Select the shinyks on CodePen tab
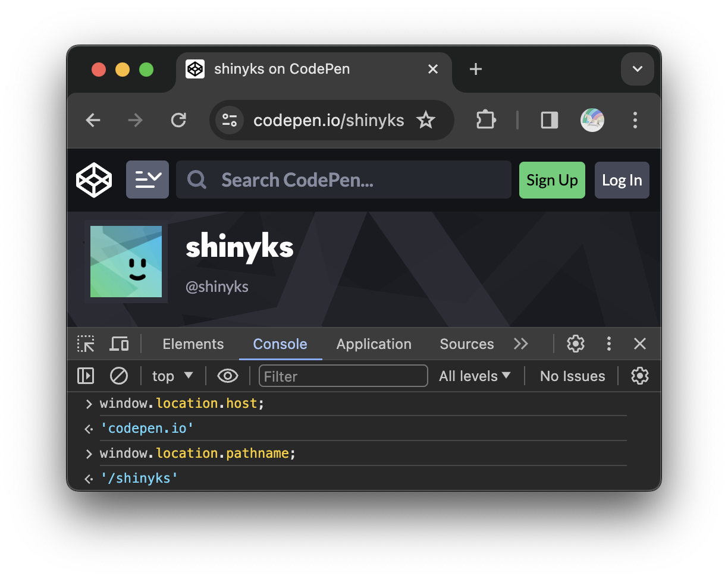Image resolution: width=728 pixels, height=579 pixels. (314, 70)
